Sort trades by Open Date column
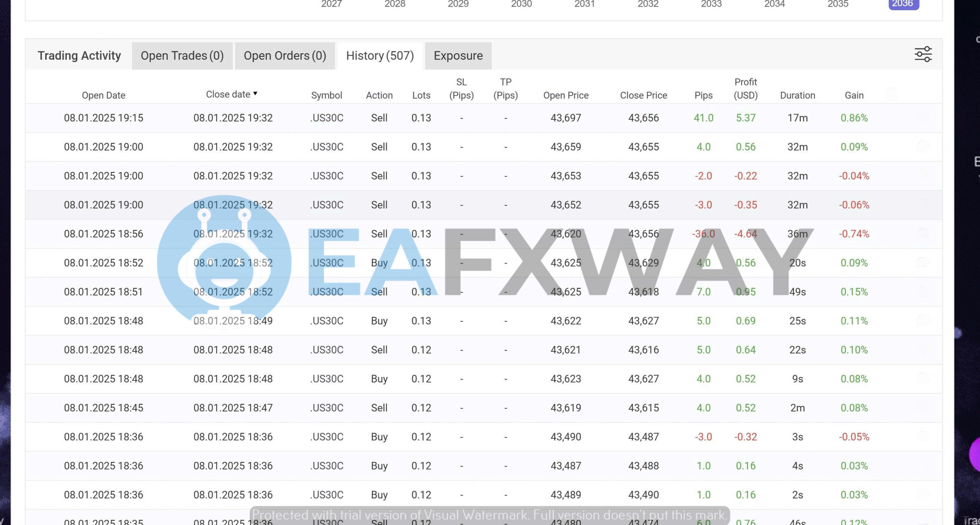The width and height of the screenshot is (980, 525). coord(103,95)
